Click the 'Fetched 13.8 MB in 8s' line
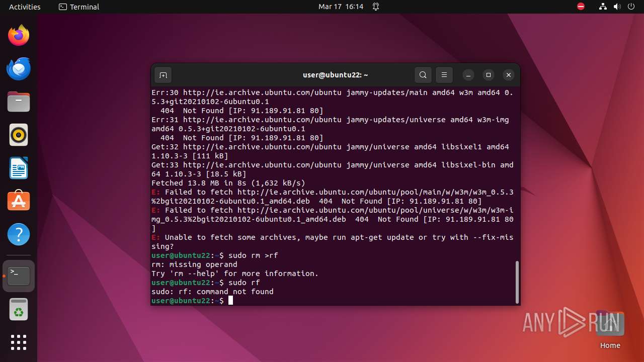Screen dimensions: 644x362 click(x=228, y=183)
